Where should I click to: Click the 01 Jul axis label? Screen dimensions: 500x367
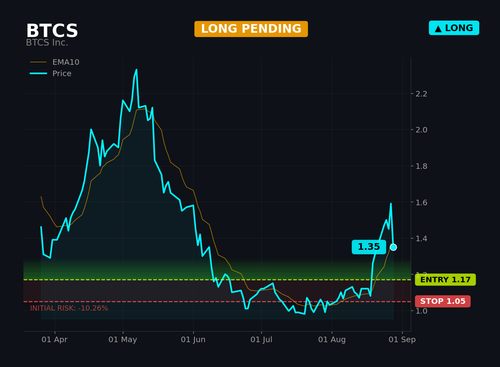[261, 340]
